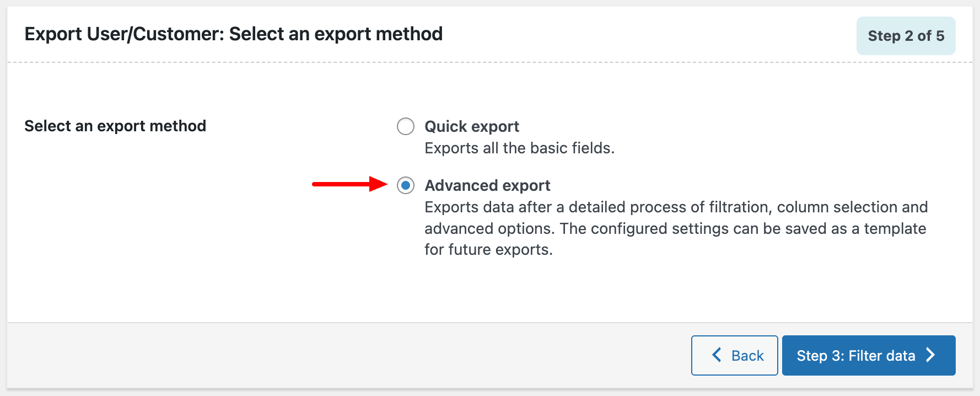
Task: Deselect Advanced export by choosing Quick export option
Action: 406,126
